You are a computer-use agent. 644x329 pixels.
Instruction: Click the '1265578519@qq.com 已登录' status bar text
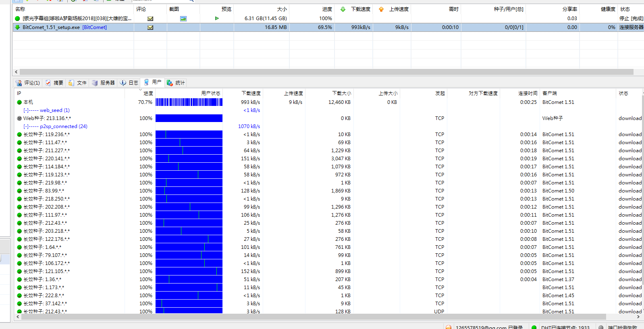(489, 327)
